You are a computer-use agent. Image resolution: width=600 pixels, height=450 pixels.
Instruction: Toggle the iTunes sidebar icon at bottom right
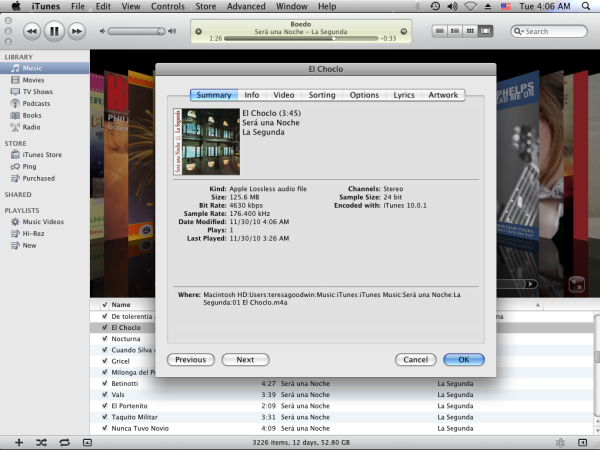point(582,443)
